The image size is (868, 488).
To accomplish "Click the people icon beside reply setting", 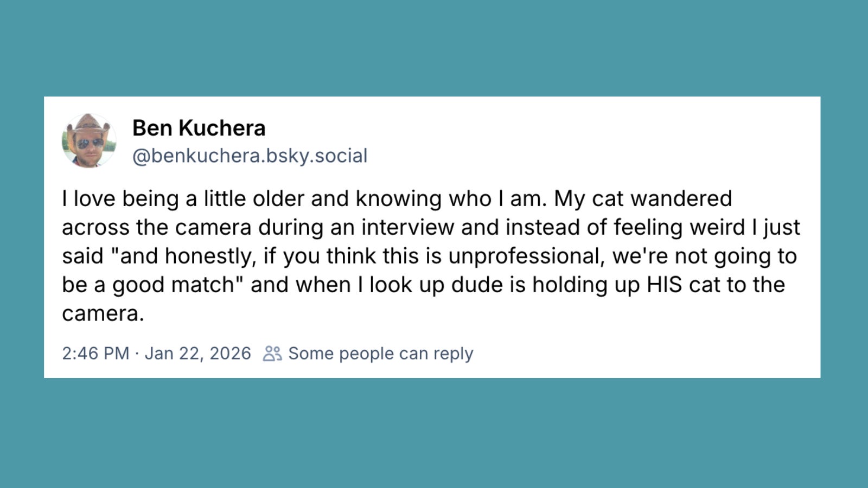I will click(272, 354).
